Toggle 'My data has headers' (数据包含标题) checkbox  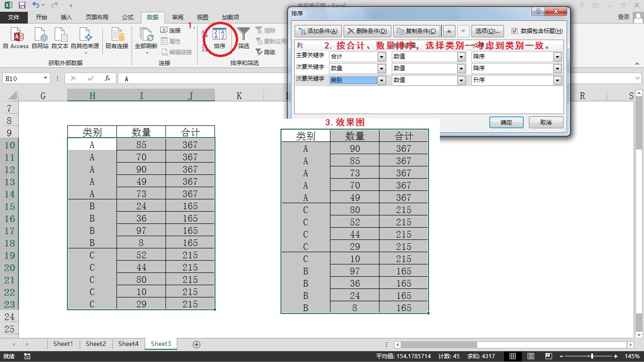[x=514, y=31]
